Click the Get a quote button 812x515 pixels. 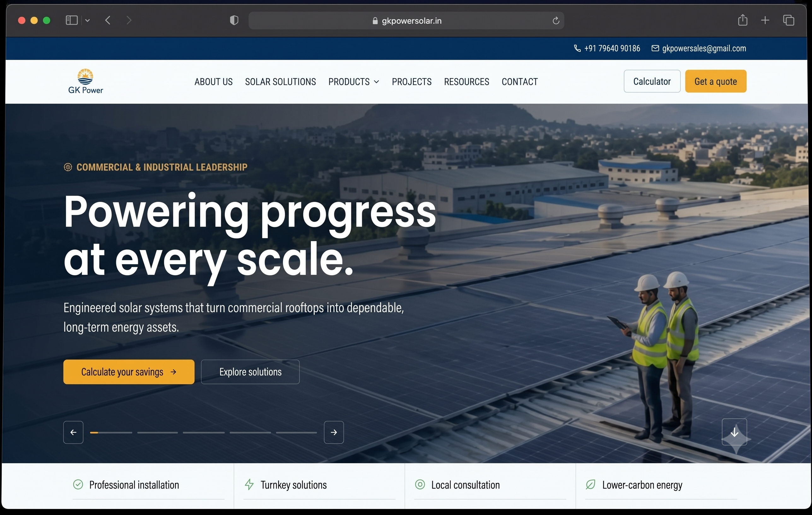coord(715,81)
